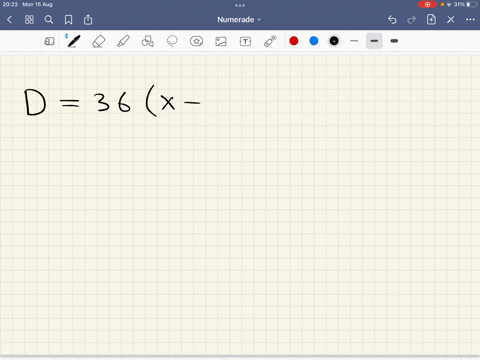This screenshot has height=360, width=480.
Task: Tap the three-dot multitasking control at top
Action: tap(240, 5)
